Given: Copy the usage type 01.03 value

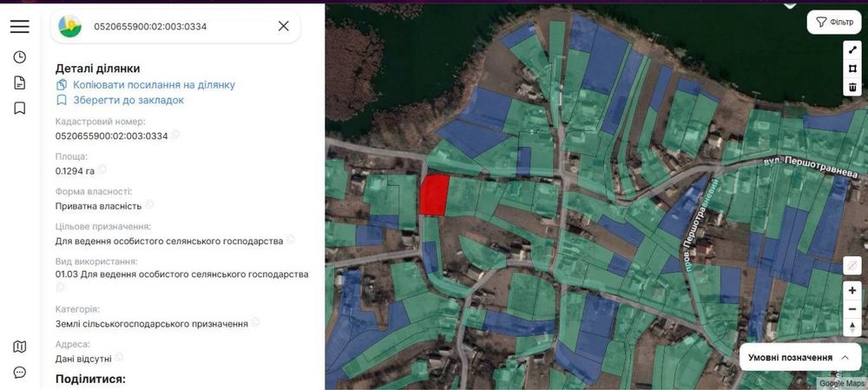Looking at the screenshot, I should [61, 287].
